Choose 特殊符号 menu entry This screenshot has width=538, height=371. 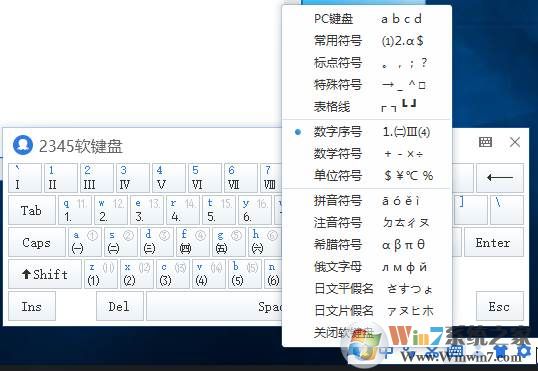click(366, 84)
